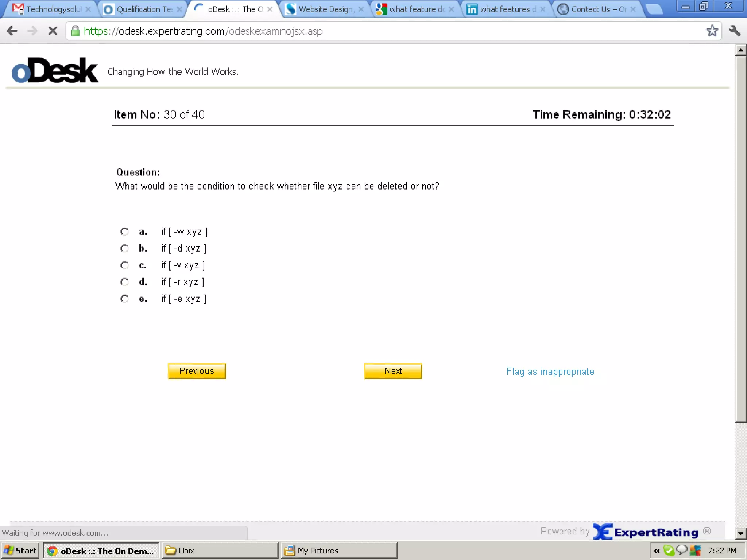Image resolution: width=747 pixels, height=560 pixels.
Task: Open the Chrome wrench settings menu
Action: pyautogui.click(x=735, y=31)
